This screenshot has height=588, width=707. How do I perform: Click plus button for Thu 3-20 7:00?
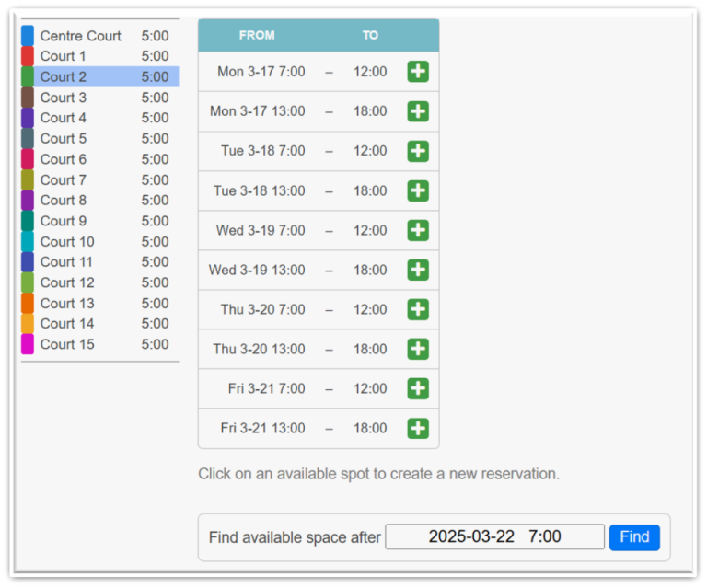point(418,309)
